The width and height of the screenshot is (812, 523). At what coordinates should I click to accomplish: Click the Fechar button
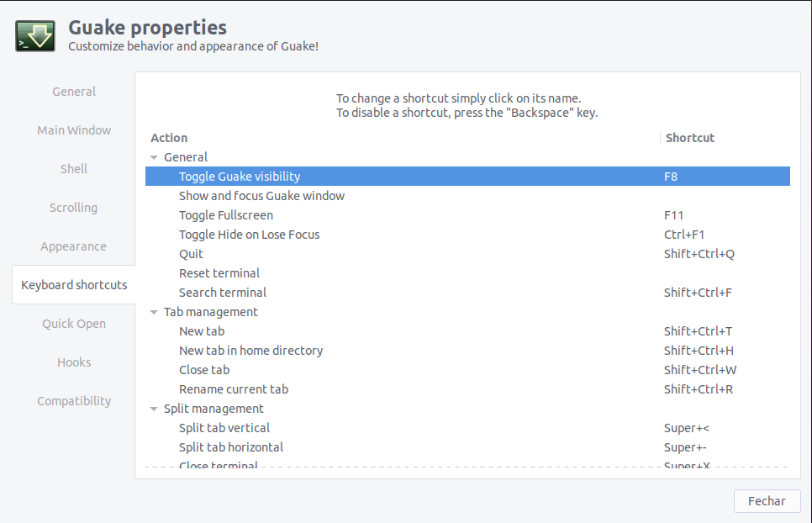[x=767, y=501]
